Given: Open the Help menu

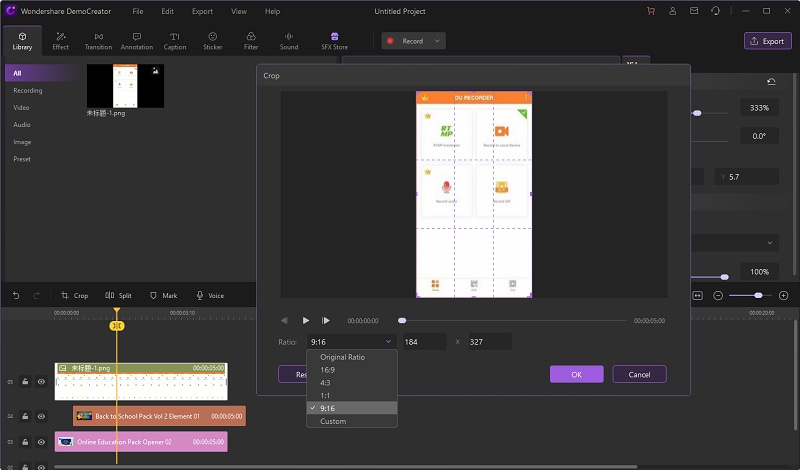Looking at the screenshot, I should point(272,11).
